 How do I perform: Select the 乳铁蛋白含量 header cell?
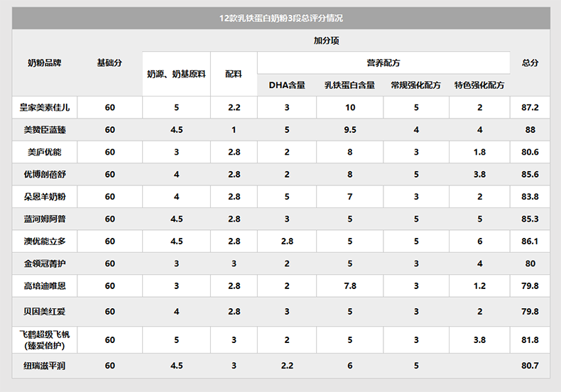point(349,85)
